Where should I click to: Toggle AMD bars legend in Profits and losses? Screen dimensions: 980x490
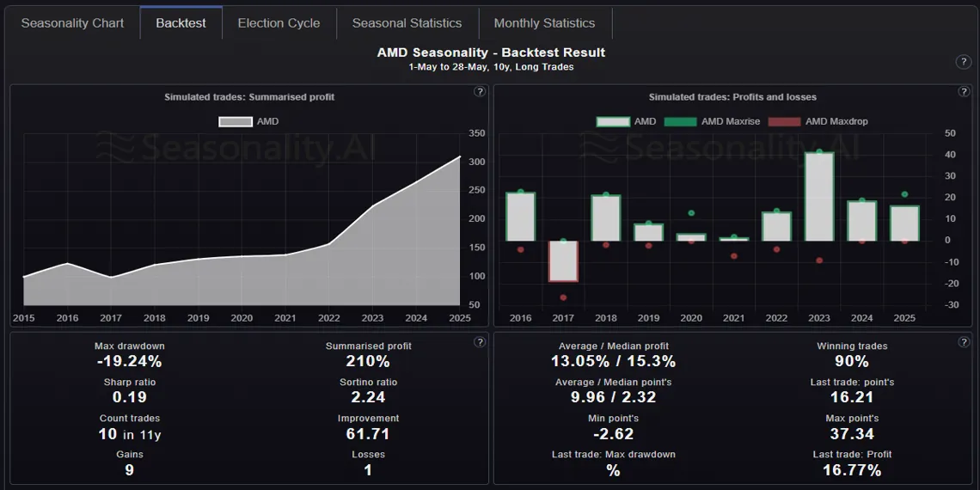click(626, 121)
